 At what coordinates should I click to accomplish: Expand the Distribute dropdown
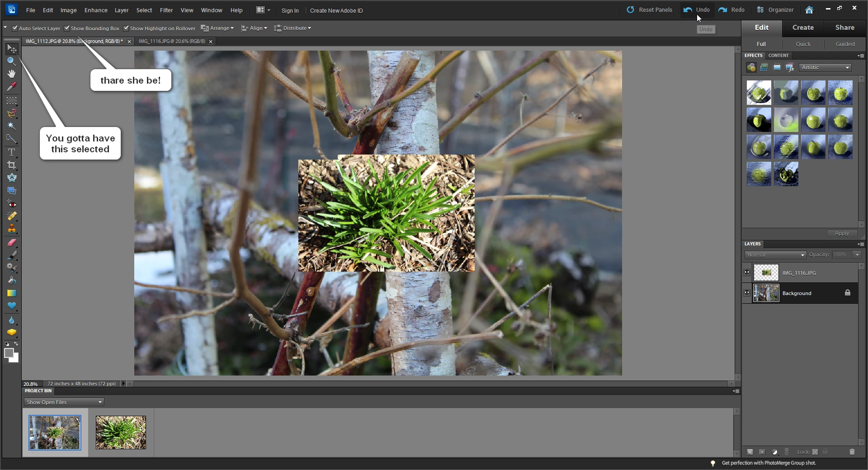[x=292, y=28]
